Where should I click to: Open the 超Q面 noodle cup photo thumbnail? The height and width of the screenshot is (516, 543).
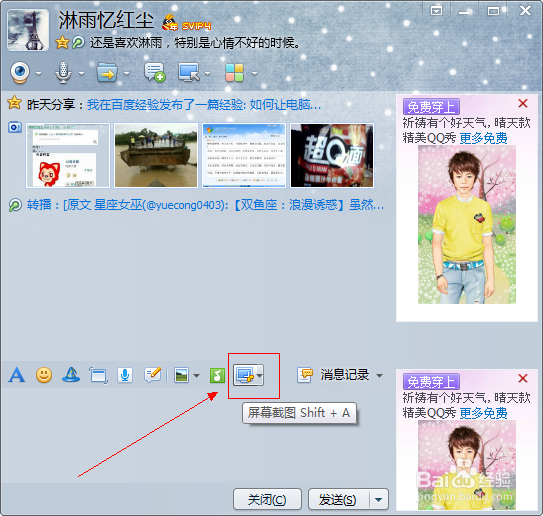pyautogui.click(x=332, y=155)
